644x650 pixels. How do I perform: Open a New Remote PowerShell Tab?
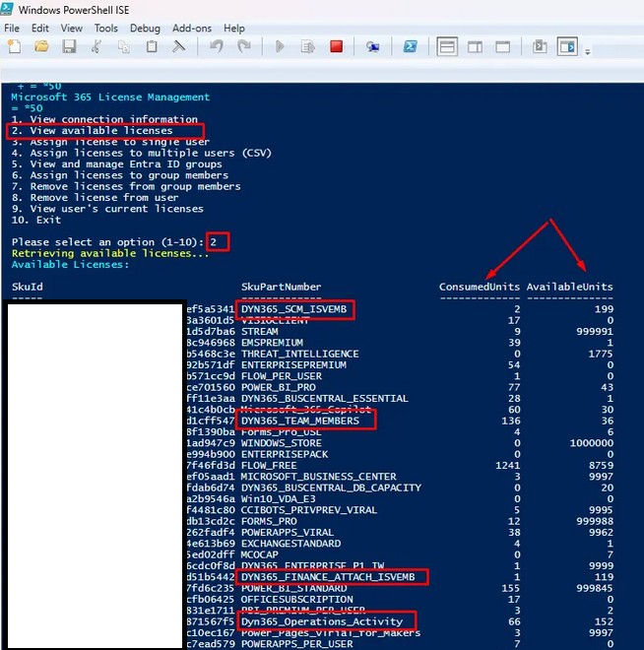click(373, 46)
